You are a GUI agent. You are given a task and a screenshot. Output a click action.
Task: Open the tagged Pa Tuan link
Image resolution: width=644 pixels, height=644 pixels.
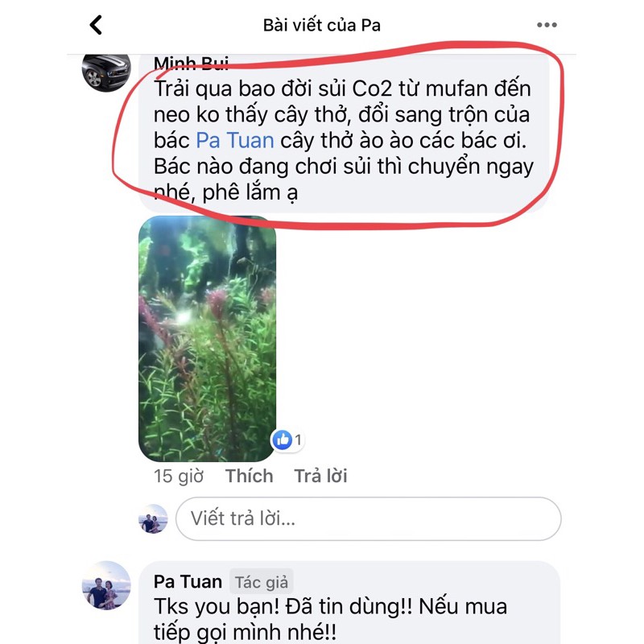[x=235, y=140]
